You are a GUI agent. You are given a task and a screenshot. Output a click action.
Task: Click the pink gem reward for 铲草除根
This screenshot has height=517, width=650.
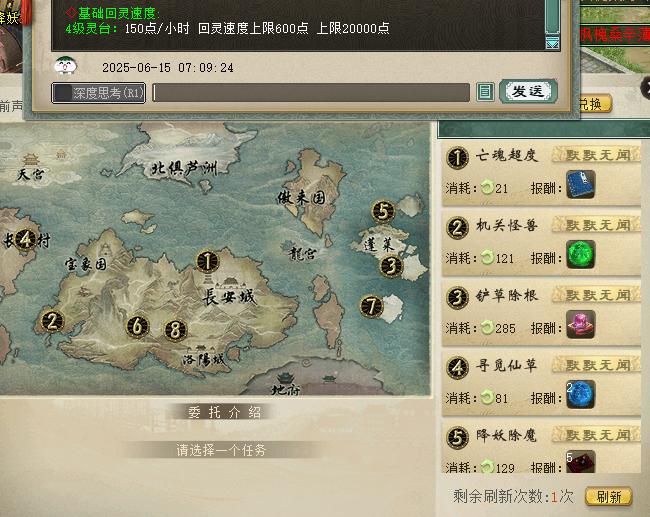581,324
